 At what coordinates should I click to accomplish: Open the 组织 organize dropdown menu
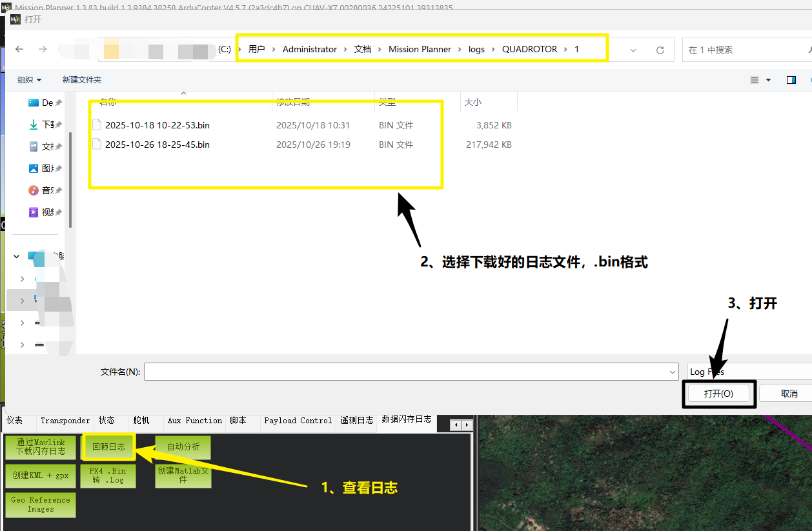tap(29, 80)
